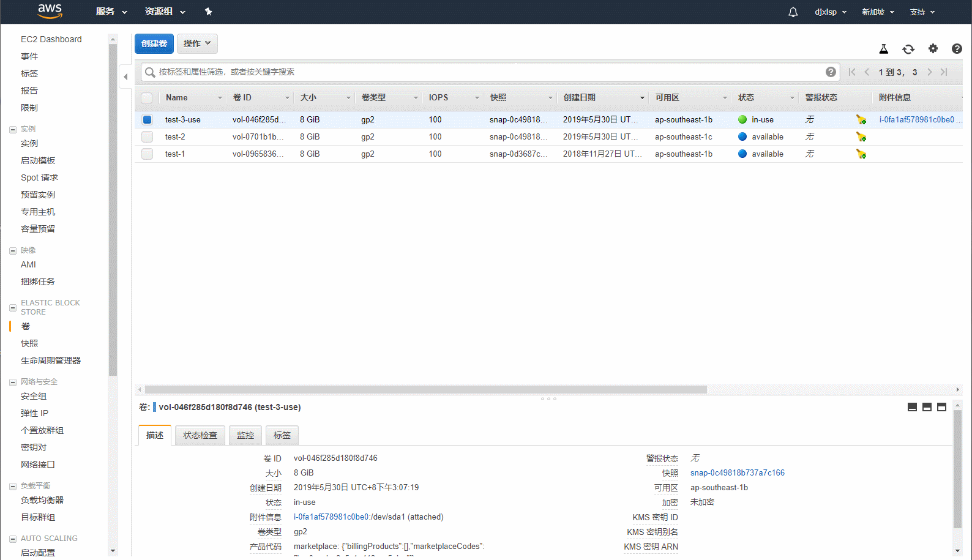Open snapshot link snap-0c49818b737a7c166
This screenshot has height=560, width=972.
pos(738,472)
